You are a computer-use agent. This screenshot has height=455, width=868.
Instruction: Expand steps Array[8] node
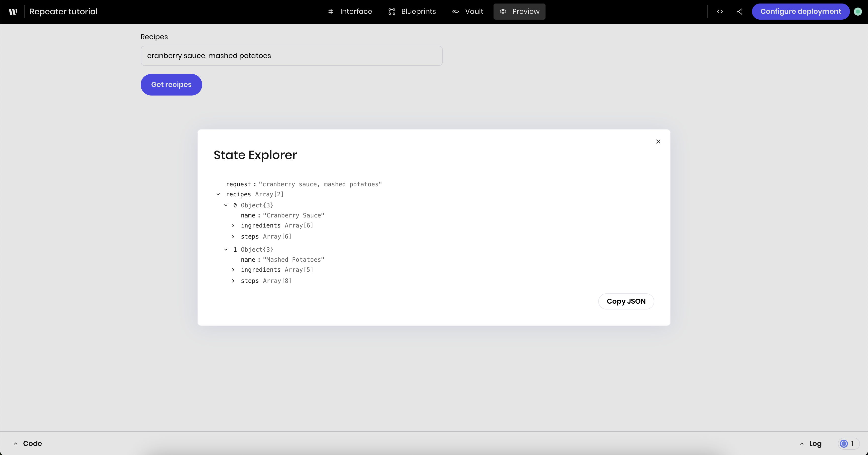[x=233, y=281]
